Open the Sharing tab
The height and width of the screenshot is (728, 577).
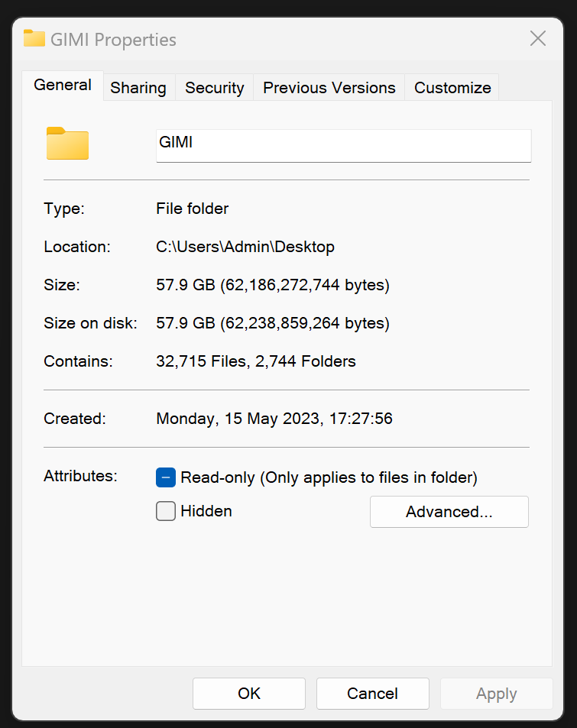(x=138, y=88)
